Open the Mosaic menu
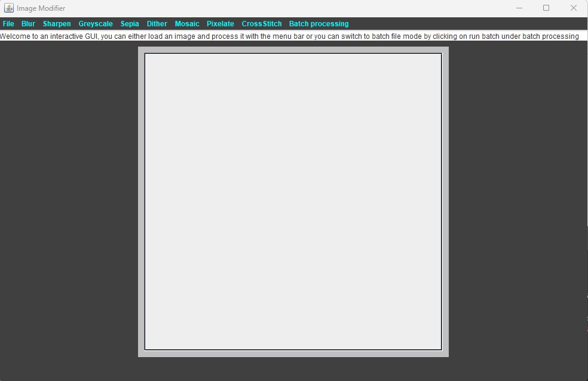This screenshot has width=588, height=381. tap(187, 23)
